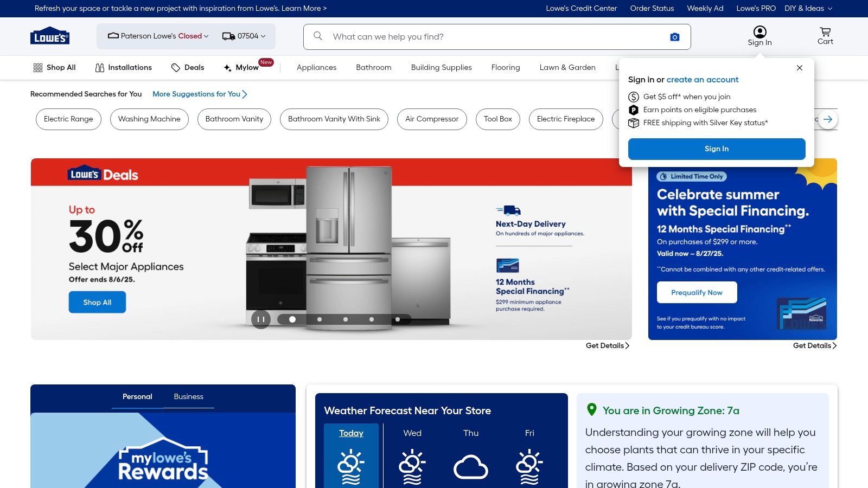The width and height of the screenshot is (868, 488).
Task: Expand the 07504 delivery ZIP dropdown
Action: pos(244,36)
